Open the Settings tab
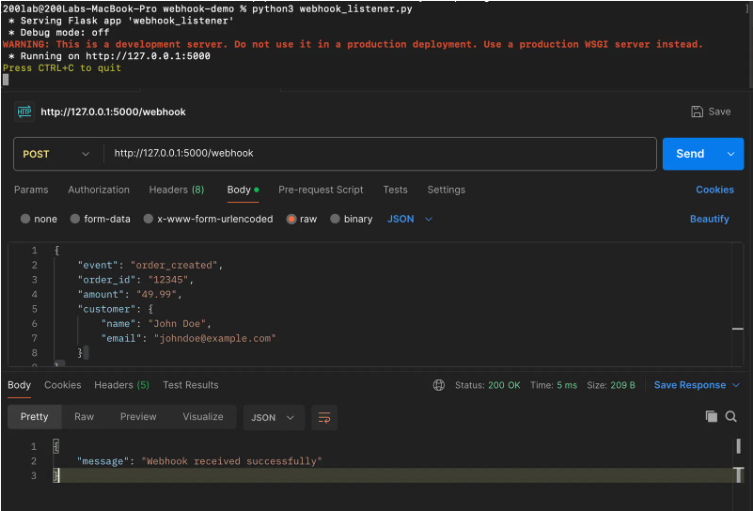 (x=446, y=190)
